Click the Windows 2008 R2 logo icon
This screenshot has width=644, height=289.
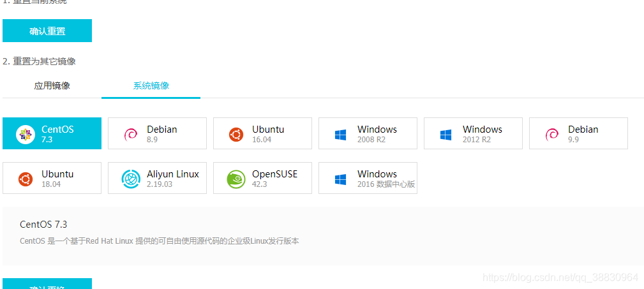click(340, 135)
